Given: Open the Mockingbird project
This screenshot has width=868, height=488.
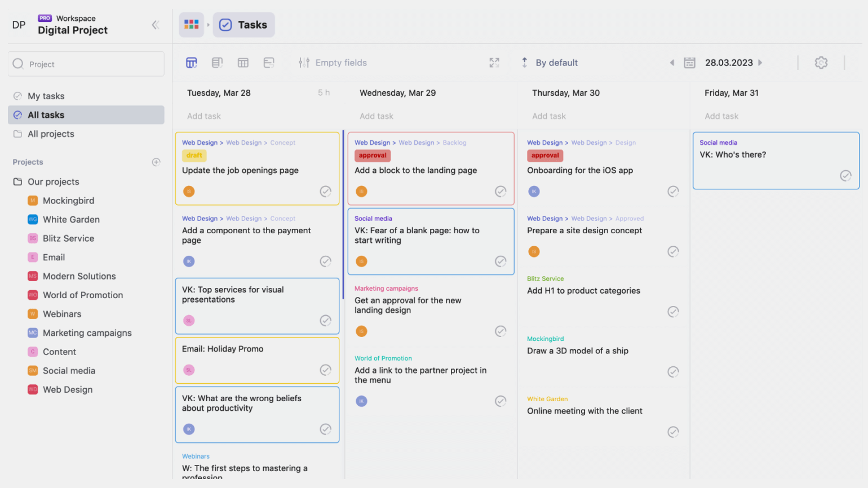Looking at the screenshot, I should pyautogui.click(x=68, y=201).
